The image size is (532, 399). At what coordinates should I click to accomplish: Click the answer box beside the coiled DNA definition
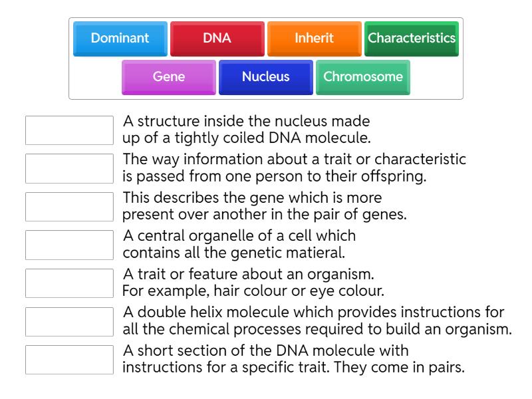[x=69, y=130]
